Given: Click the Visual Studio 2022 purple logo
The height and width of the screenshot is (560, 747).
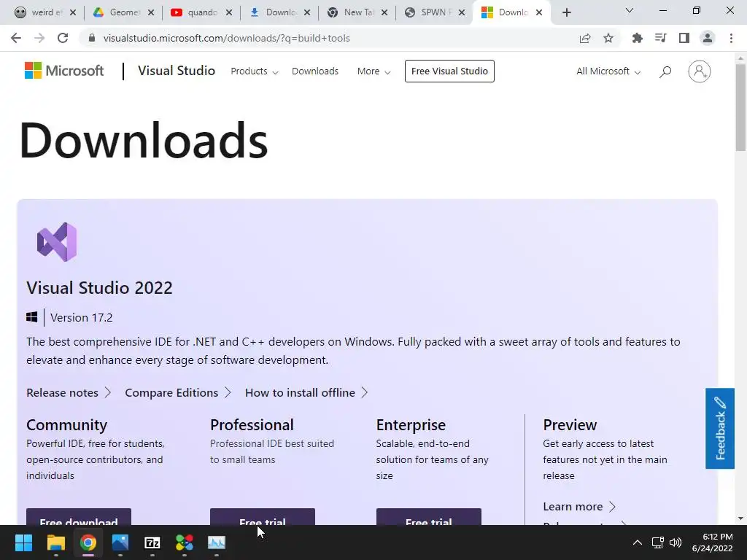Looking at the screenshot, I should pos(57,242).
